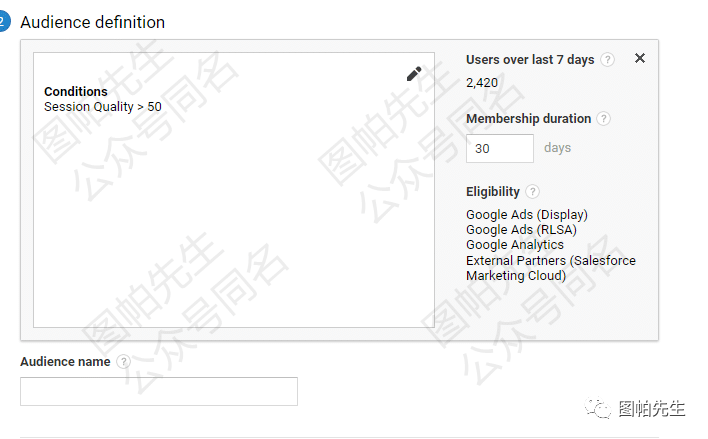The height and width of the screenshot is (439, 708).
Task: Focus the Membership duration days field
Action: 499,148
